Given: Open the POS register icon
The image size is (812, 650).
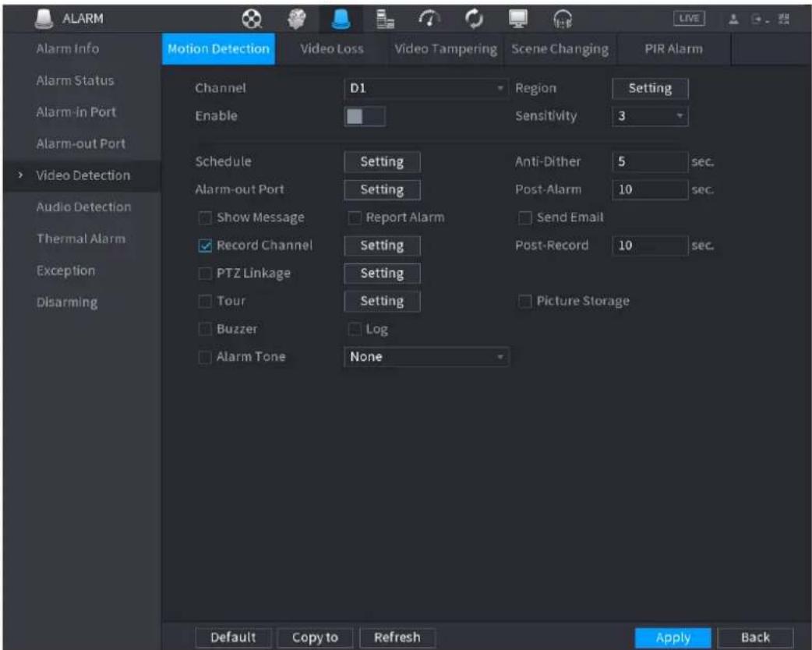Looking at the screenshot, I should [x=385, y=19].
